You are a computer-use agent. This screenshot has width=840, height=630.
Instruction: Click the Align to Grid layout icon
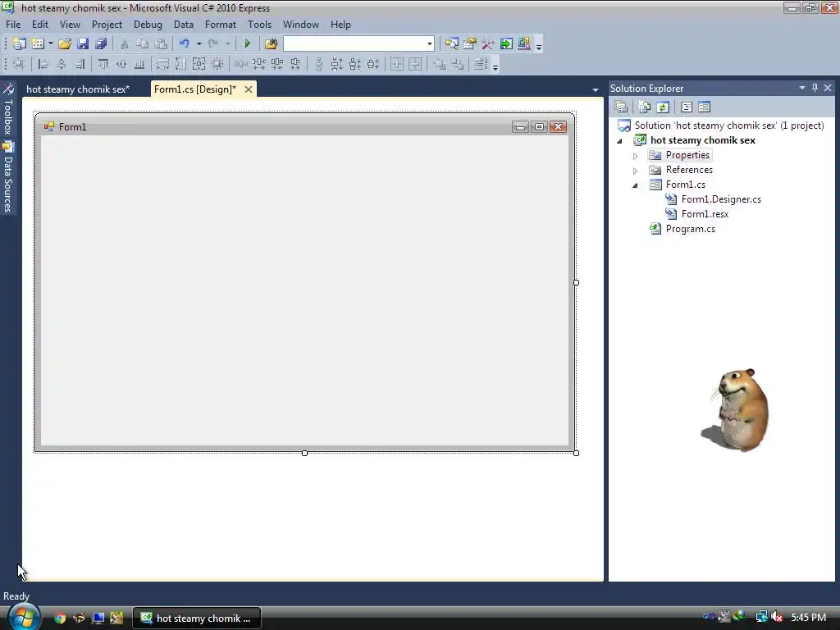(x=19, y=64)
